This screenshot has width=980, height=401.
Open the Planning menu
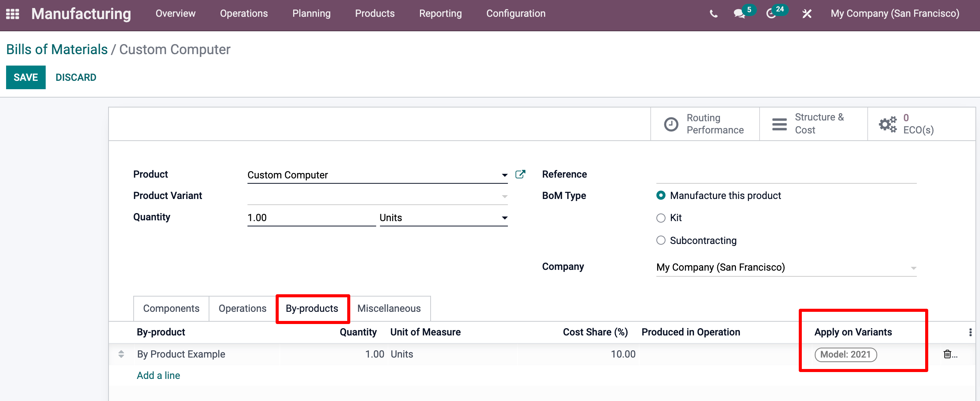pyautogui.click(x=311, y=14)
